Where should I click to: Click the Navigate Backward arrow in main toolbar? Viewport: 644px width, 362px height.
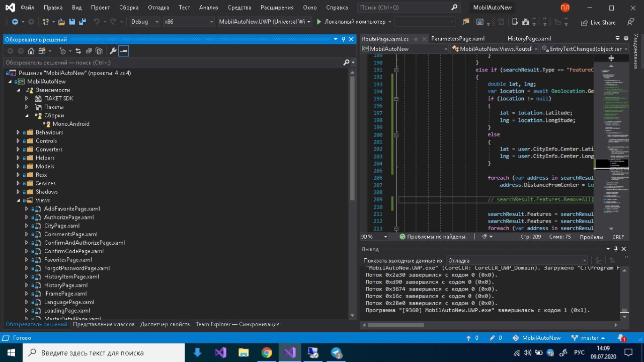pyautogui.click(x=15, y=22)
